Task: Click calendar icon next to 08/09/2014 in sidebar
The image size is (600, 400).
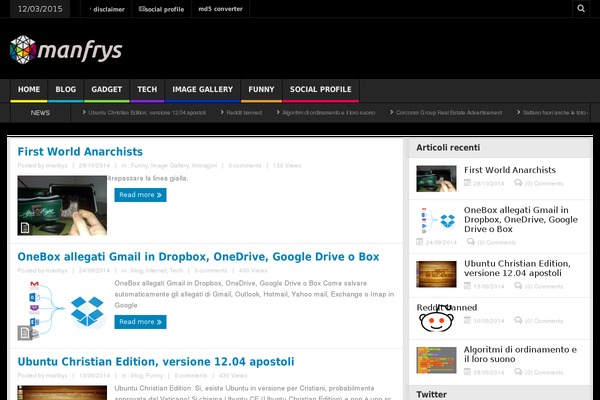Action: tap(467, 372)
